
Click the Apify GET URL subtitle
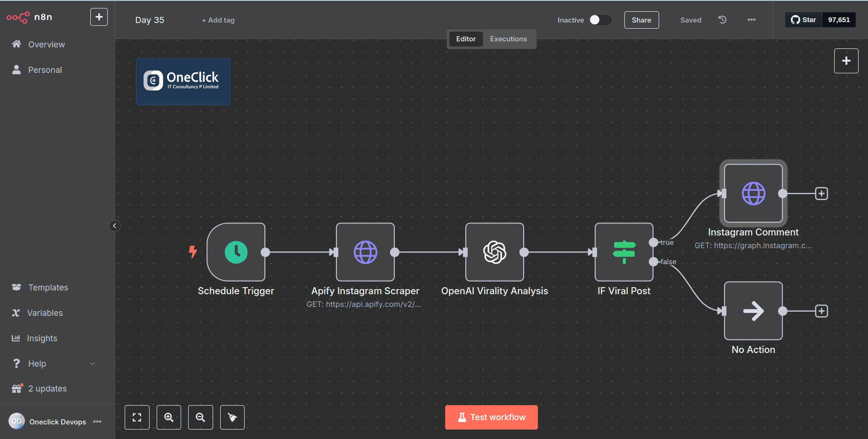click(364, 304)
